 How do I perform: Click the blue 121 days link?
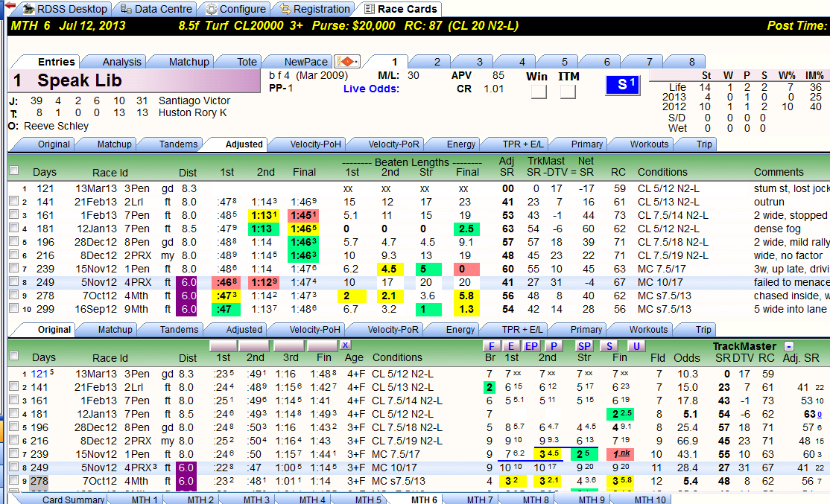pyautogui.click(x=39, y=374)
